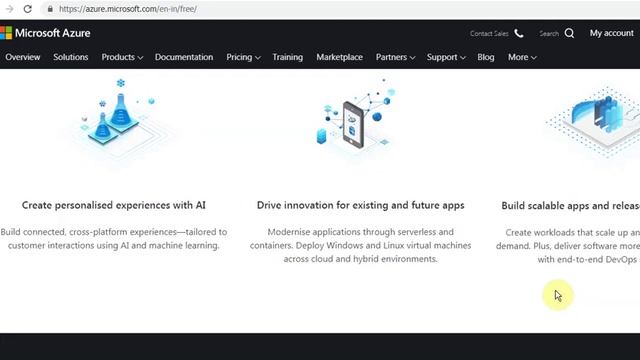
Task: Click the Microsoft four-square logo
Action: 6,33
